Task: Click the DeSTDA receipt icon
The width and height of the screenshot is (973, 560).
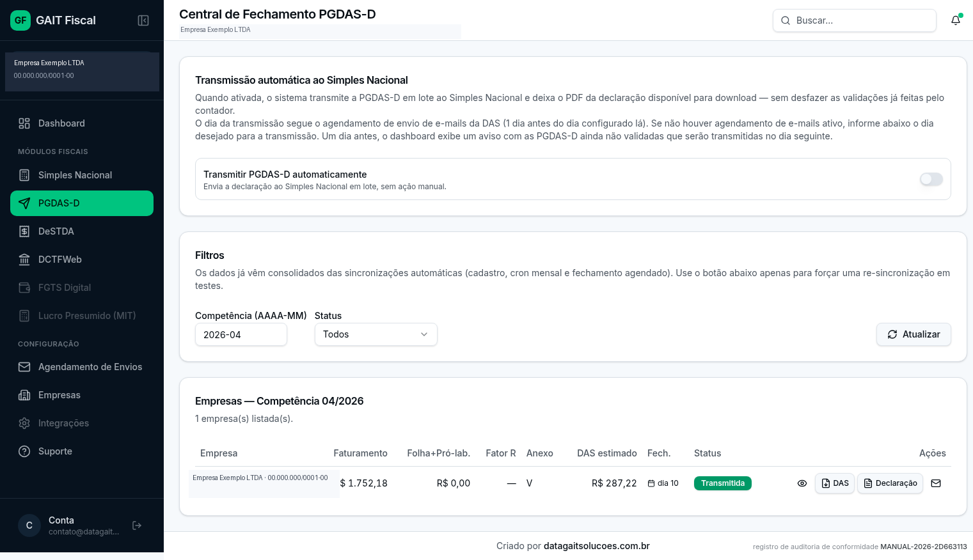Action: [24, 231]
